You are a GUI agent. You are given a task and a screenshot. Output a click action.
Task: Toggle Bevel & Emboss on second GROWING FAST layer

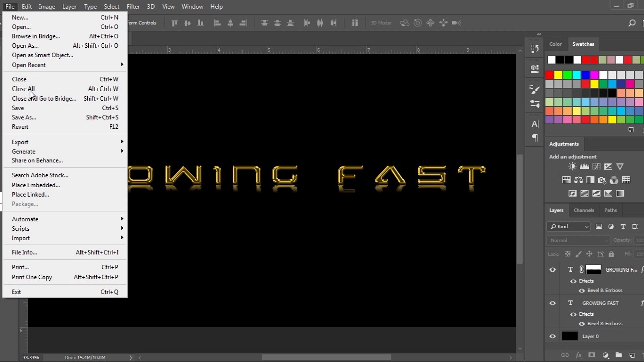point(582,324)
